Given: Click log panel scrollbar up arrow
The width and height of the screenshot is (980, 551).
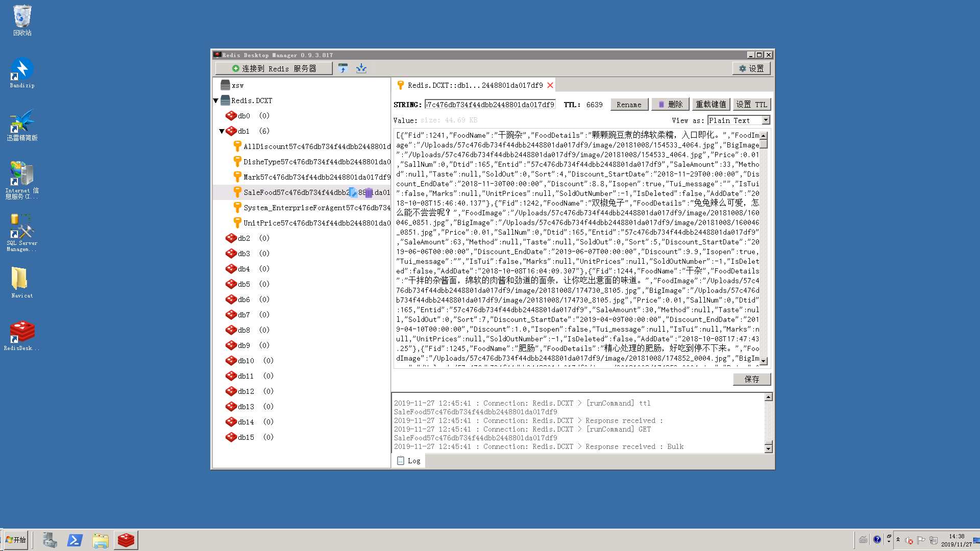Looking at the screenshot, I should click(769, 397).
